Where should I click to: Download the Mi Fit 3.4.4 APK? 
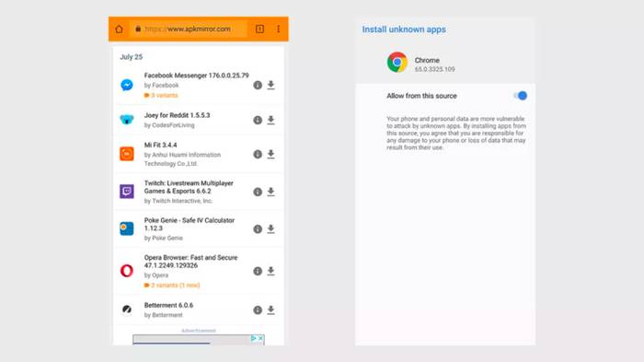click(x=270, y=154)
